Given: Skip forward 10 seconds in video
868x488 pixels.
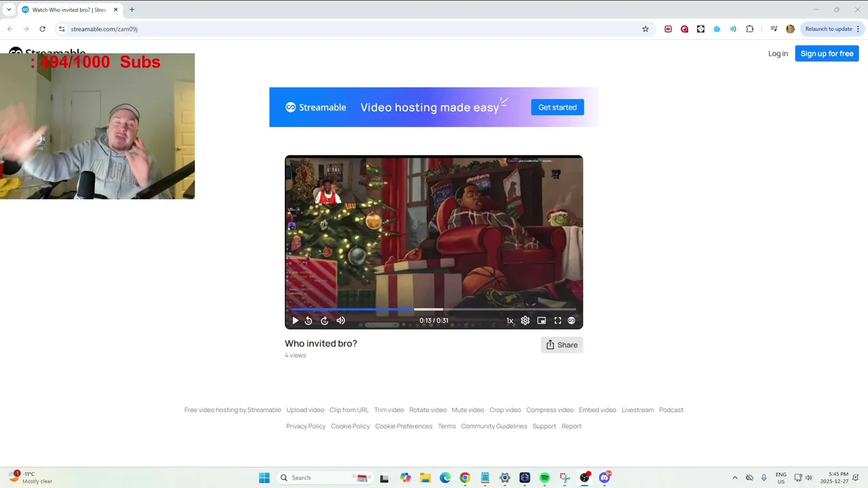Looking at the screenshot, I should coord(324,321).
